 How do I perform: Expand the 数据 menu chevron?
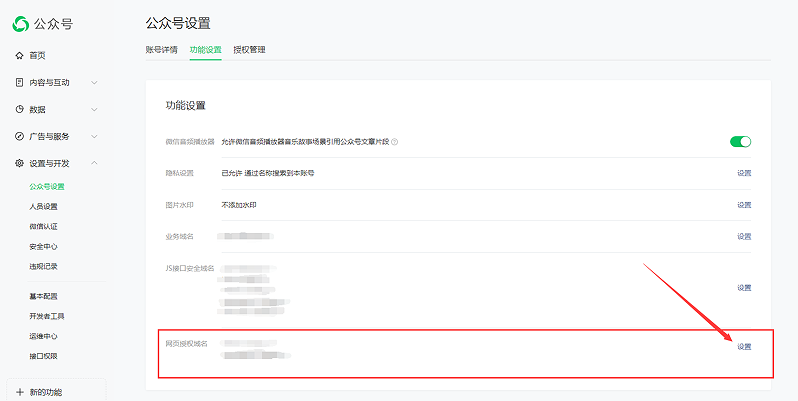coord(94,109)
